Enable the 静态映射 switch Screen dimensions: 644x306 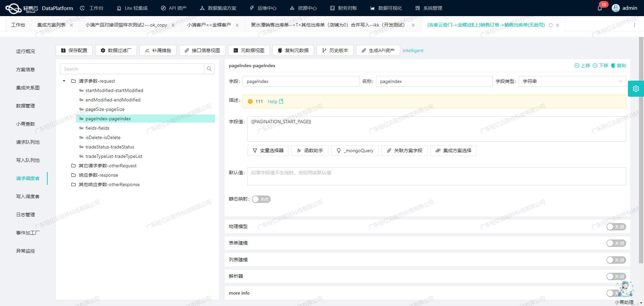[x=261, y=199]
